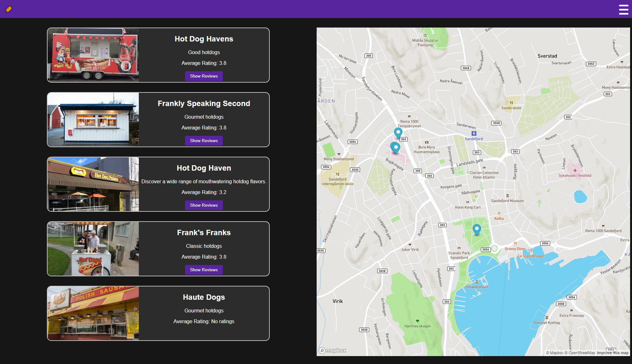632x364 pixels.
Task: Open the Improve this map link
Action: [612, 353]
